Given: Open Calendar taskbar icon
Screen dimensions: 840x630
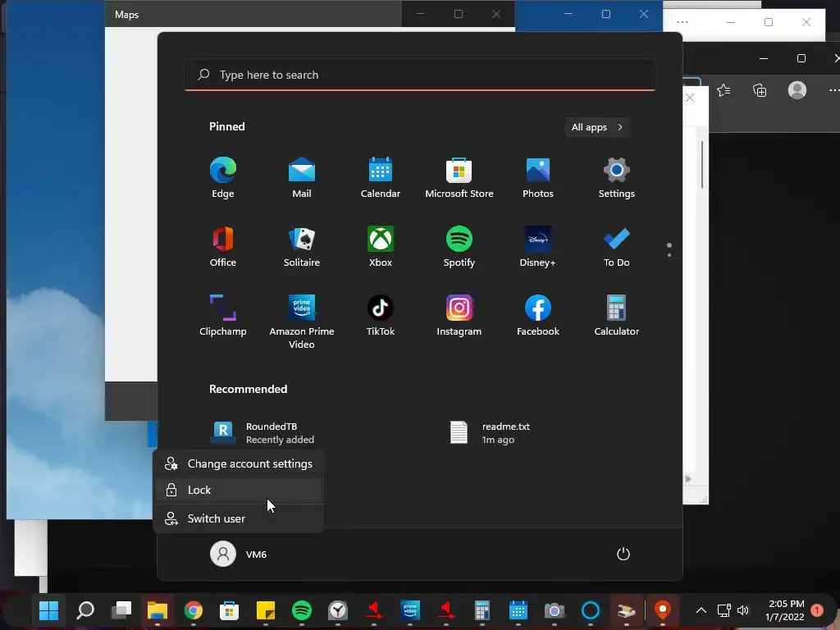Looking at the screenshot, I should click(518, 610).
